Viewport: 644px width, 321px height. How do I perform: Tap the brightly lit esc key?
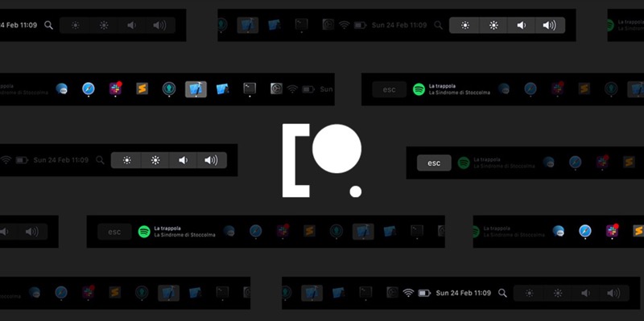(x=434, y=163)
